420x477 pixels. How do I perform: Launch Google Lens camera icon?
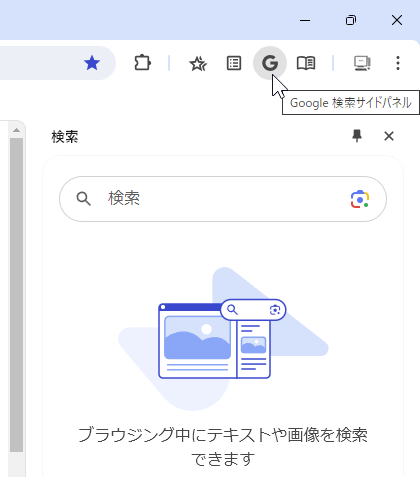point(360,199)
